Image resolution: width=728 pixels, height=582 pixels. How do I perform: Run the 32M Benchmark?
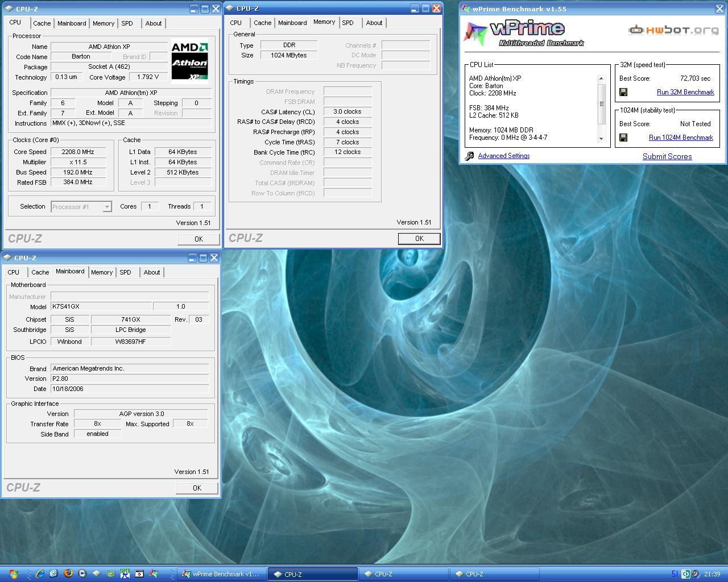685,92
